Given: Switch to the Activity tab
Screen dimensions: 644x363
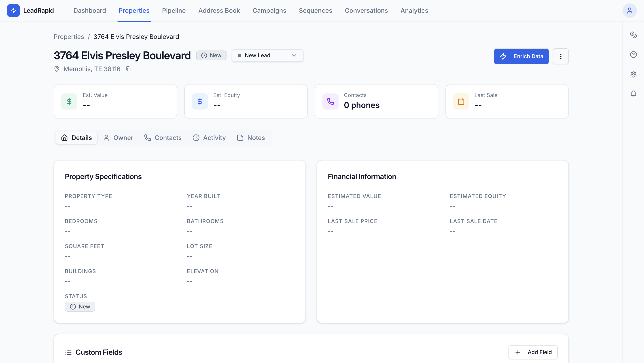Looking at the screenshot, I should pos(209,138).
